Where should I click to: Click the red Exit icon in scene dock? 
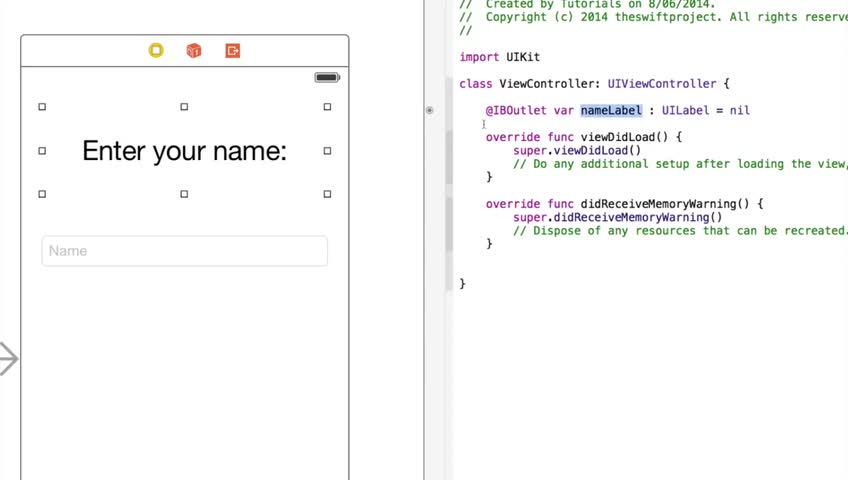coord(233,50)
